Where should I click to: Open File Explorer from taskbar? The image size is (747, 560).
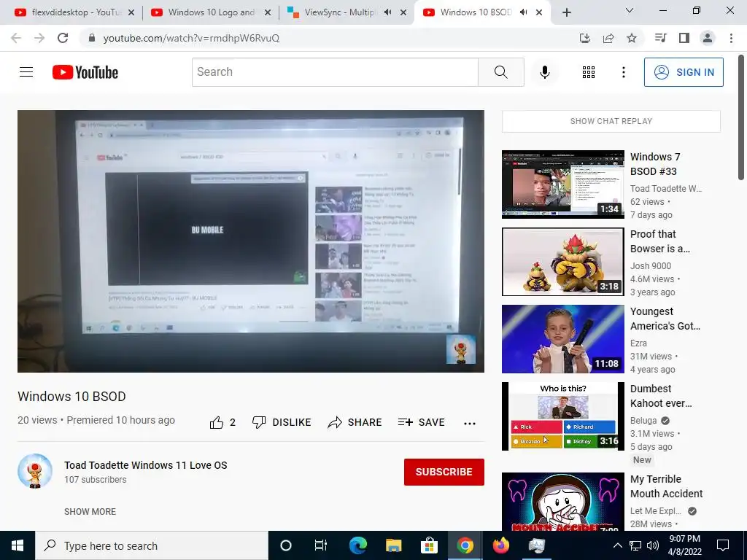click(x=393, y=545)
